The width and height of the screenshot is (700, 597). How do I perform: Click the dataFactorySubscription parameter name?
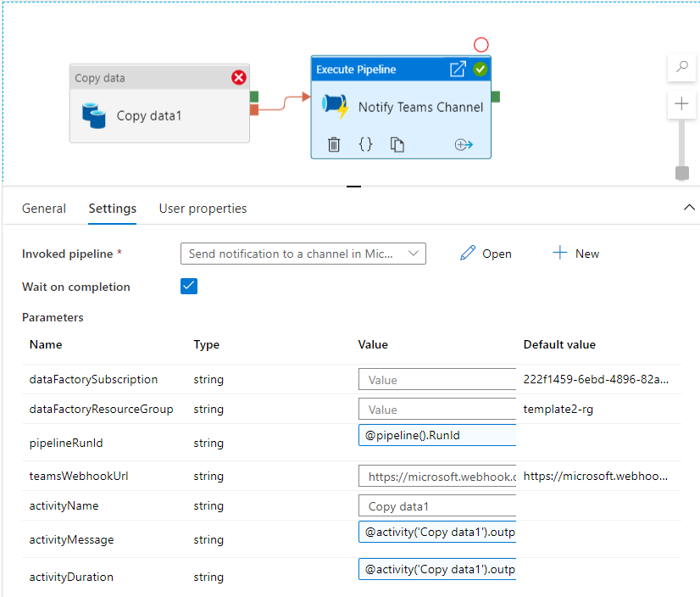coord(93,379)
